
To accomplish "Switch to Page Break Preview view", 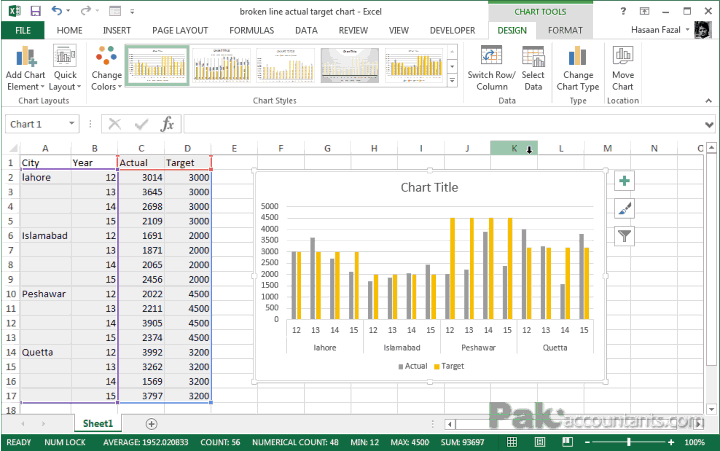I will (x=568, y=442).
